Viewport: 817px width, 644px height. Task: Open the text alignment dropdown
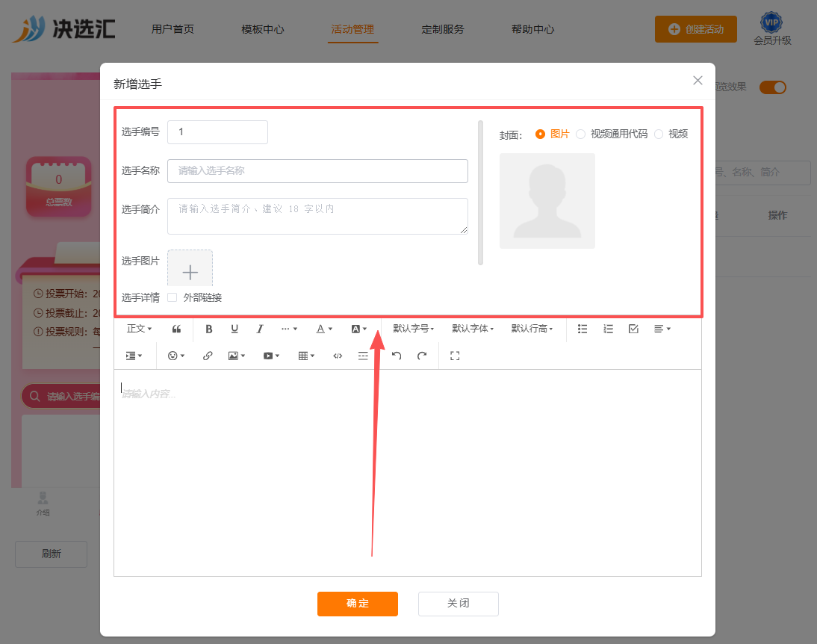tap(662, 329)
